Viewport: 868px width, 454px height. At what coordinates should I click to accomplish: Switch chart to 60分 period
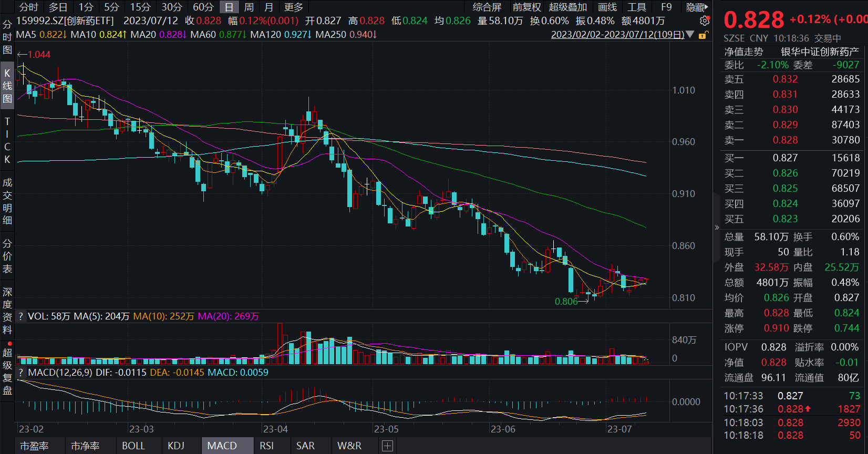[x=203, y=7]
